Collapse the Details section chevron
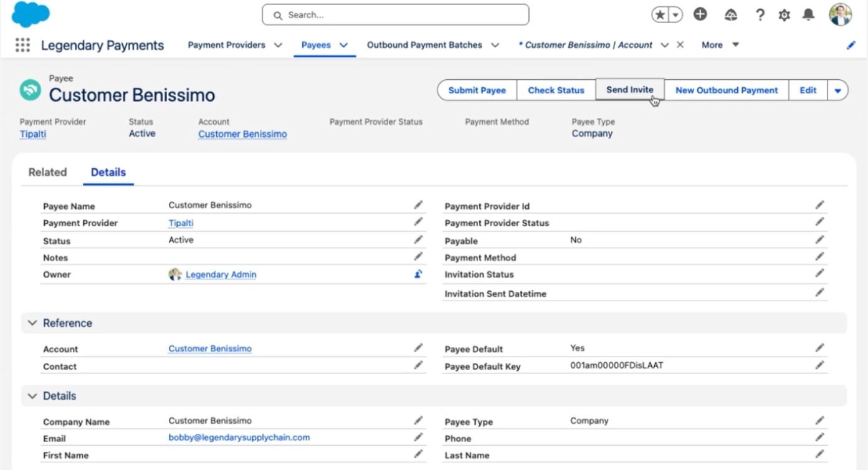The width and height of the screenshot is (868, 470). point(32,396)
